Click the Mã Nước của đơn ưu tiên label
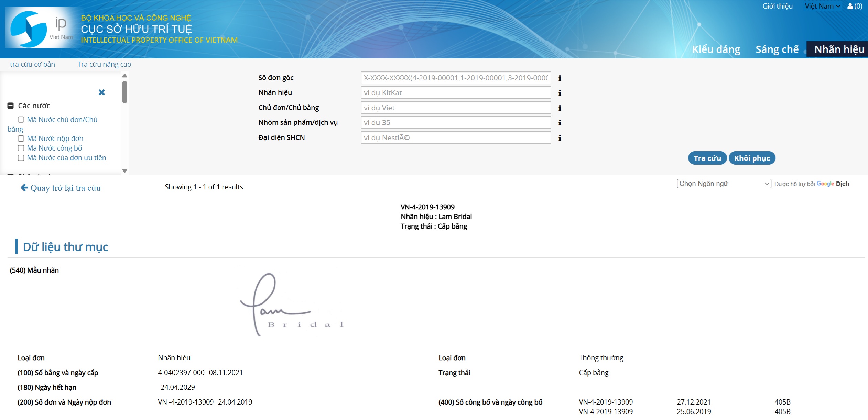 [67, 158]
